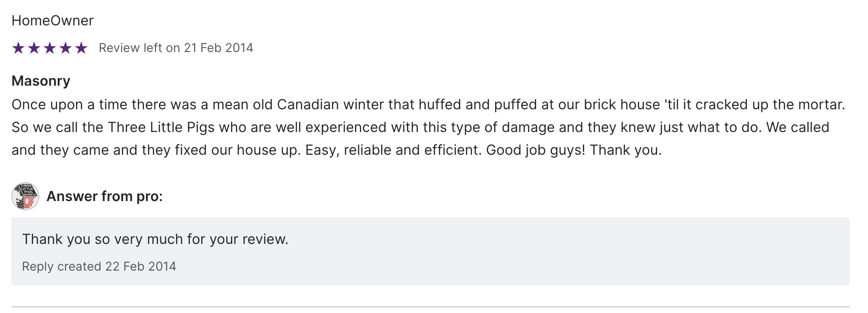The image size is (868, 313).
Task: Click the phrase 'Good job guys!'
Action: [x=535, y=150]
